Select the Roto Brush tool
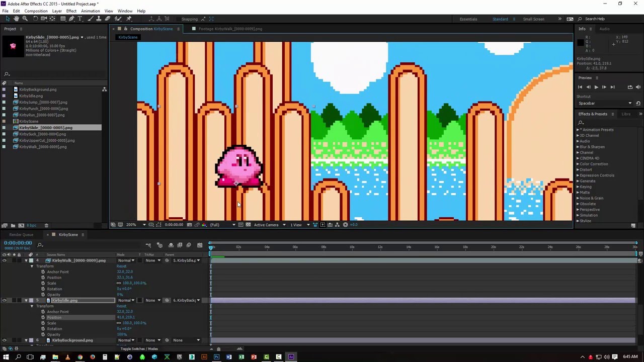The height and width of the screenshot is (362, 644). pyautogui.click(x=118, y=19)
